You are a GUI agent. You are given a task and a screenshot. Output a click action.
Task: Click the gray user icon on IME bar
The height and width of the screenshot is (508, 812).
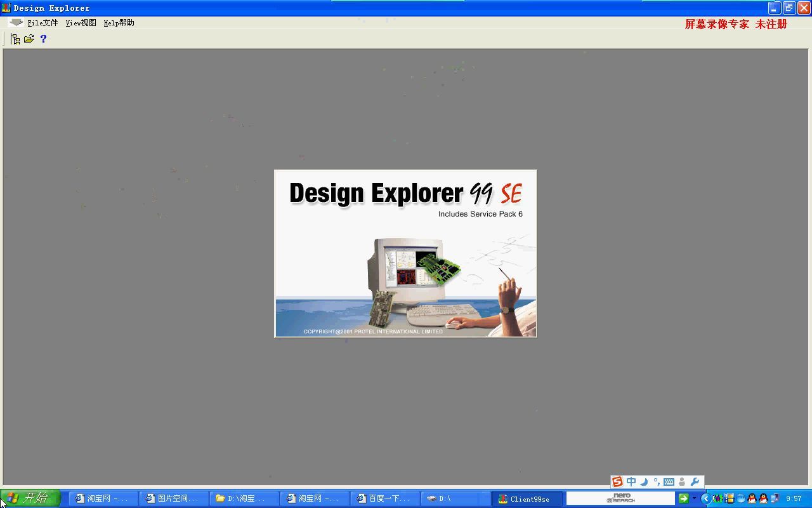[x=682, y=482]
